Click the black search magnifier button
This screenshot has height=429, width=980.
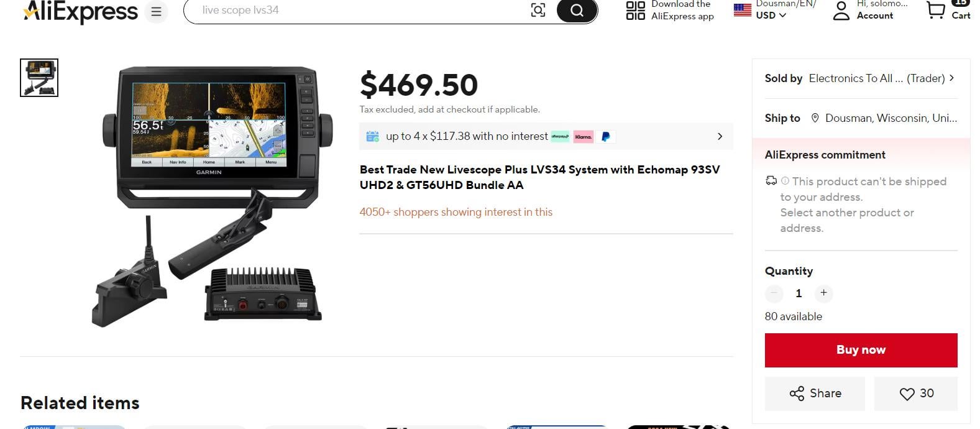coord(577,10)
